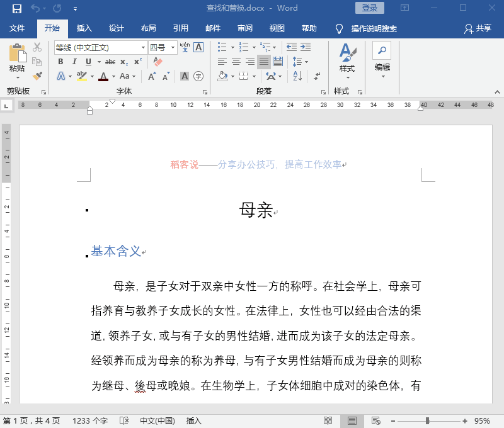Open borders dropdown arrow
This screenshot has height=428, width=504.
(255, 76)
